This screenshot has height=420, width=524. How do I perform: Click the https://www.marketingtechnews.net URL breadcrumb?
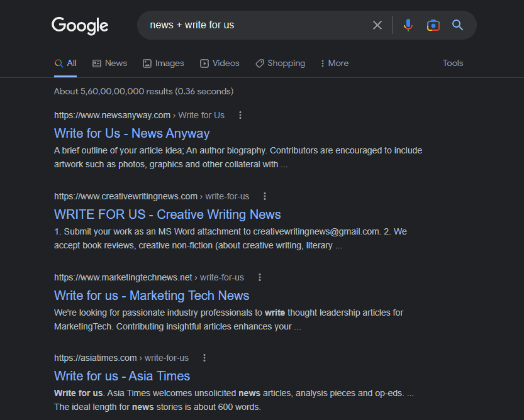(149, 277)
